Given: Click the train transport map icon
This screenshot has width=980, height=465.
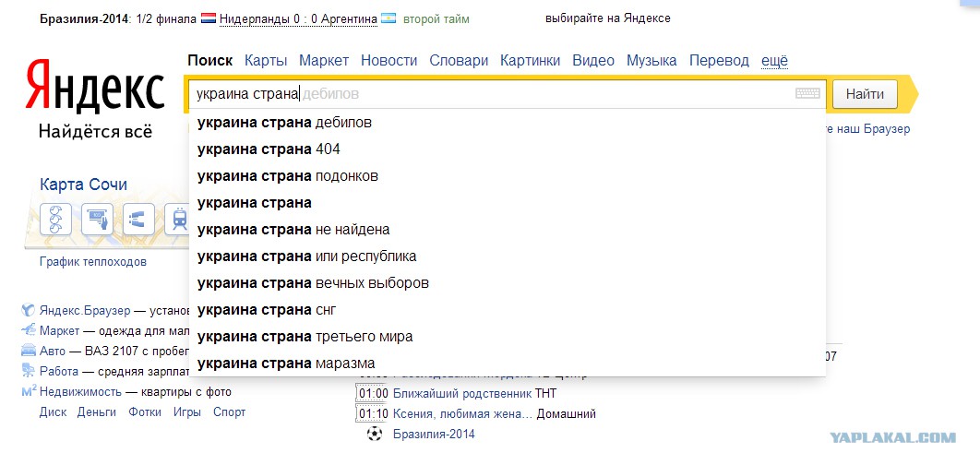Looking at the screenshot, I should (177, 220).
